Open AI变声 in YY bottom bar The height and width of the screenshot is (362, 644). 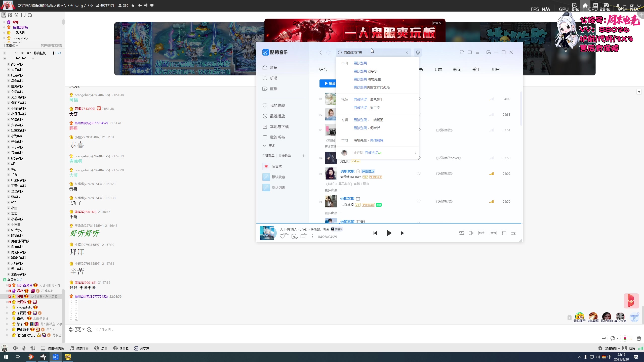pos(142,348)
